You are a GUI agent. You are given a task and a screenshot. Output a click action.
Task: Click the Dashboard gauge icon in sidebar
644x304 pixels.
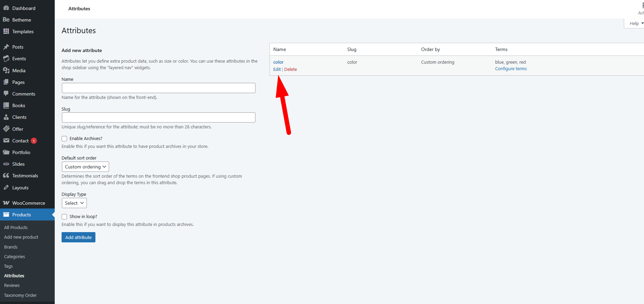point(6,8)
